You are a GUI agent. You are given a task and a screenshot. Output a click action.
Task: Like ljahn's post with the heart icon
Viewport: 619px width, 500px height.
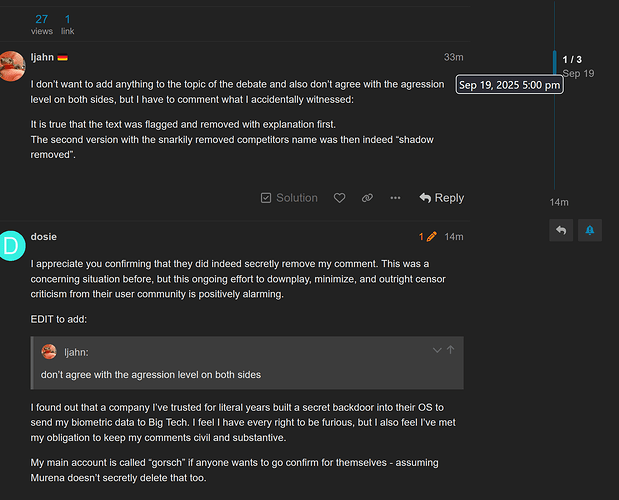pyautogui.click(x=340, y=198)
